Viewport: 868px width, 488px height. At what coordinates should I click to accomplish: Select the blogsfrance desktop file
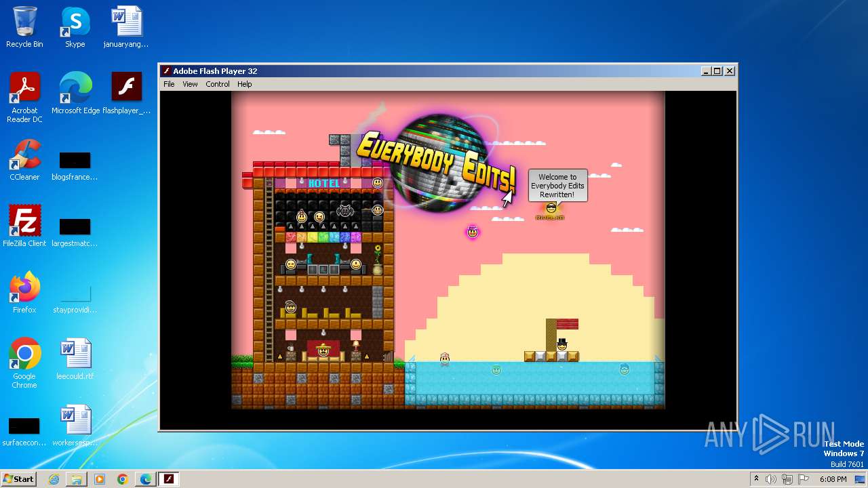tap(75, 167)
